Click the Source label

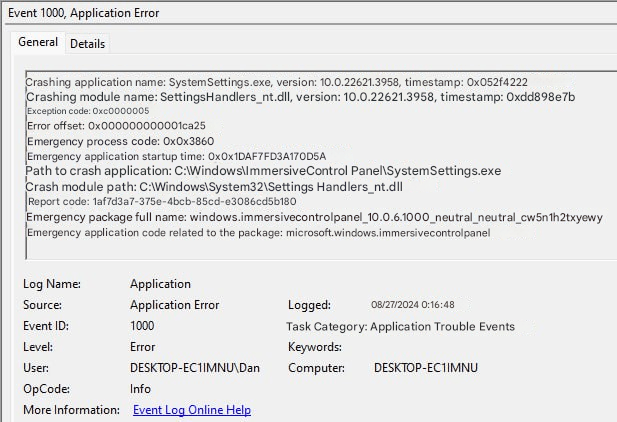coord(42,305)
